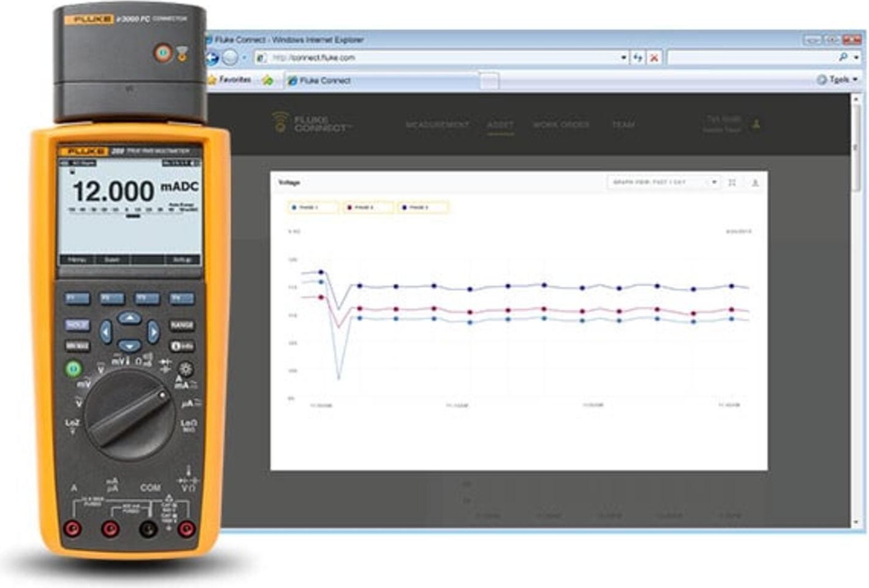Click the green power button on the meter
This screenshot has width=869, height=588.
(73, 368)
